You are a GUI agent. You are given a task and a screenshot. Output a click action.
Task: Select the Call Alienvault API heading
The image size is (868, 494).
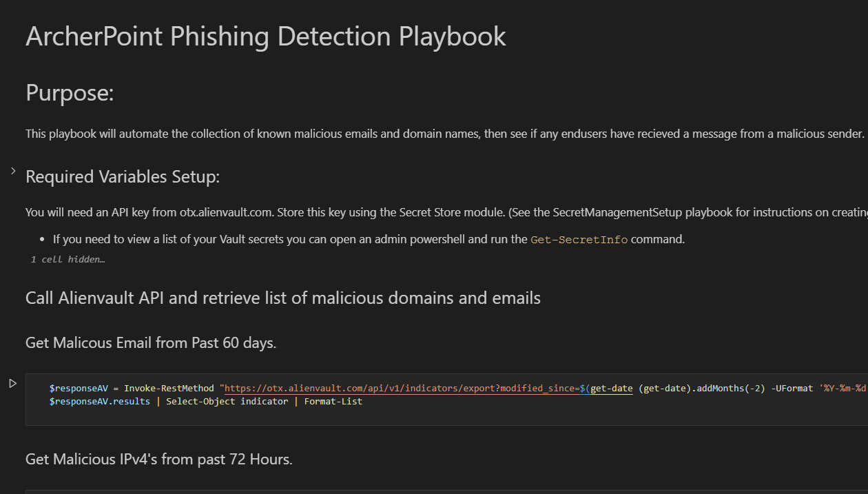(282, 297)
